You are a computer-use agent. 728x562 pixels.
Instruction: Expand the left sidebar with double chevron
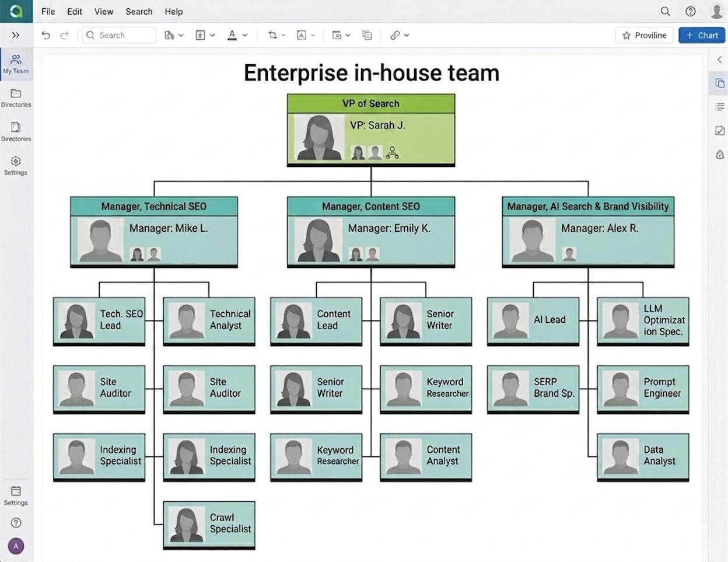16,35
